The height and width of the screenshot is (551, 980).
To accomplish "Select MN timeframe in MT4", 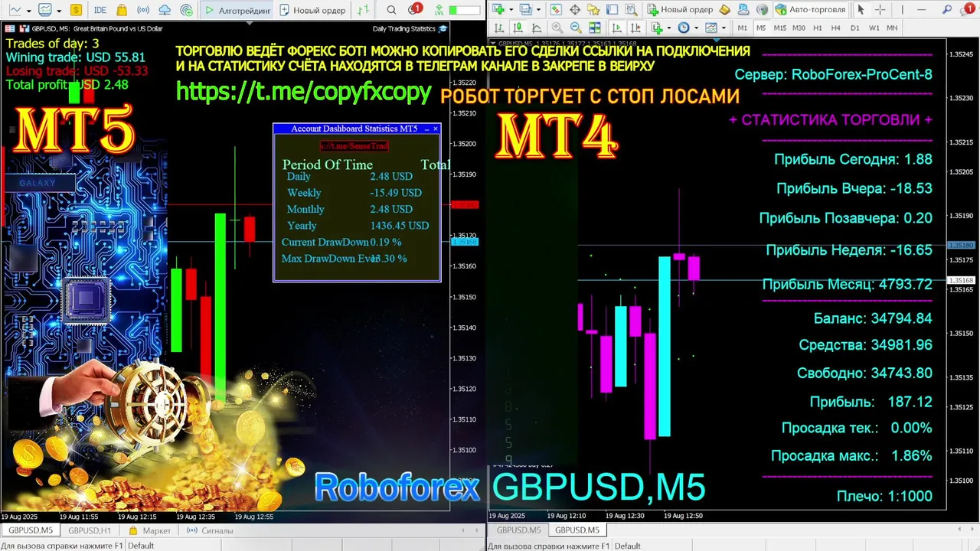I will pyautogui.click(x=892, y=28).
